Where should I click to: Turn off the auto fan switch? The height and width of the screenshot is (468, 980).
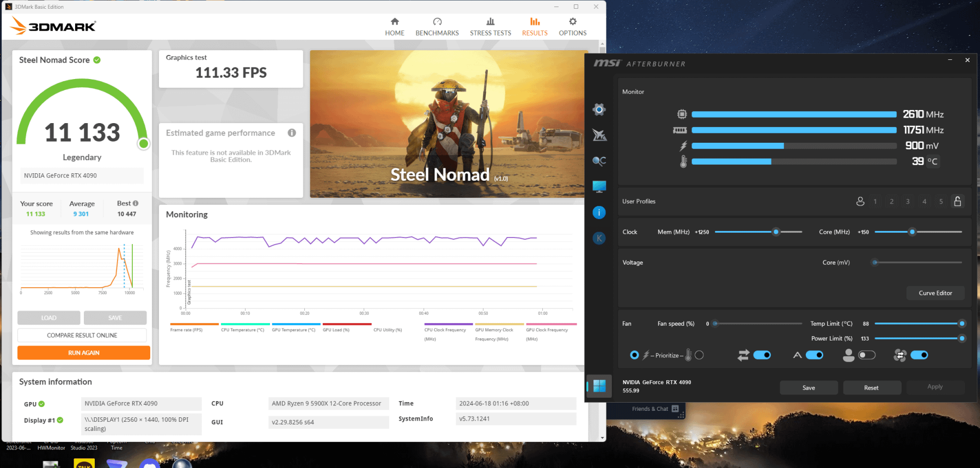click(814, 355)
